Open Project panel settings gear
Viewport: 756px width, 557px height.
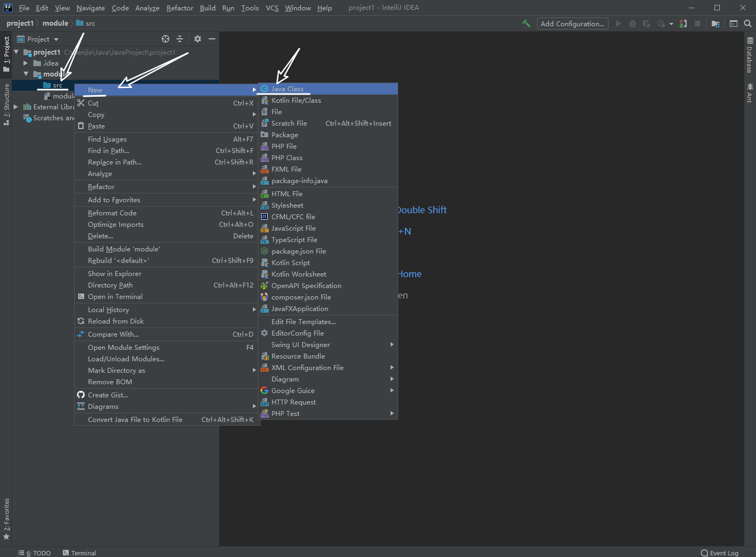[198, 39]
